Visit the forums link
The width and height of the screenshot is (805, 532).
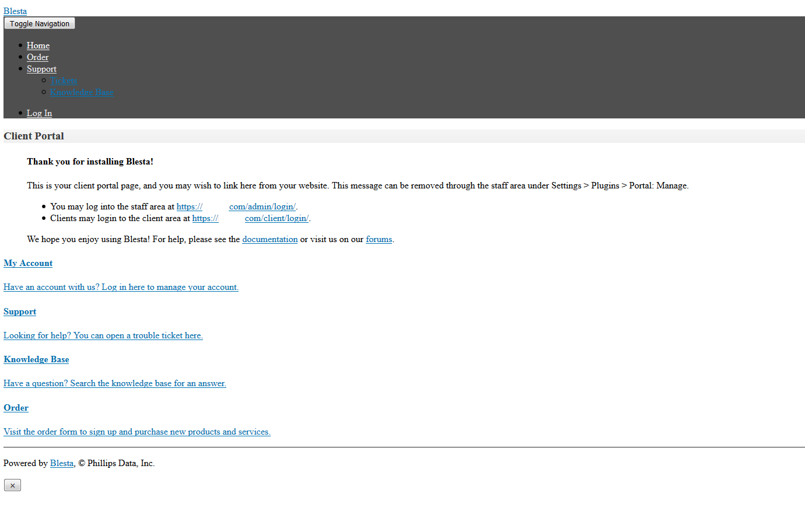tap(379, 239)
